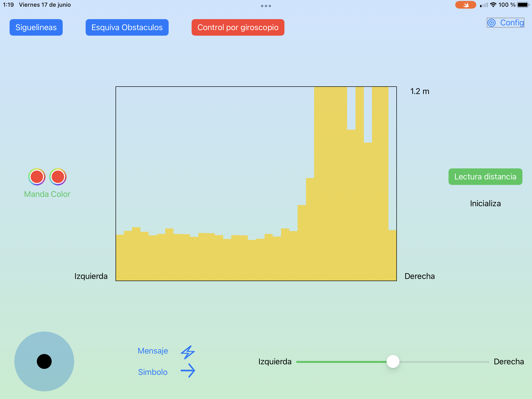
Task: Tap the Inicializa label
Action: [485, 204]
